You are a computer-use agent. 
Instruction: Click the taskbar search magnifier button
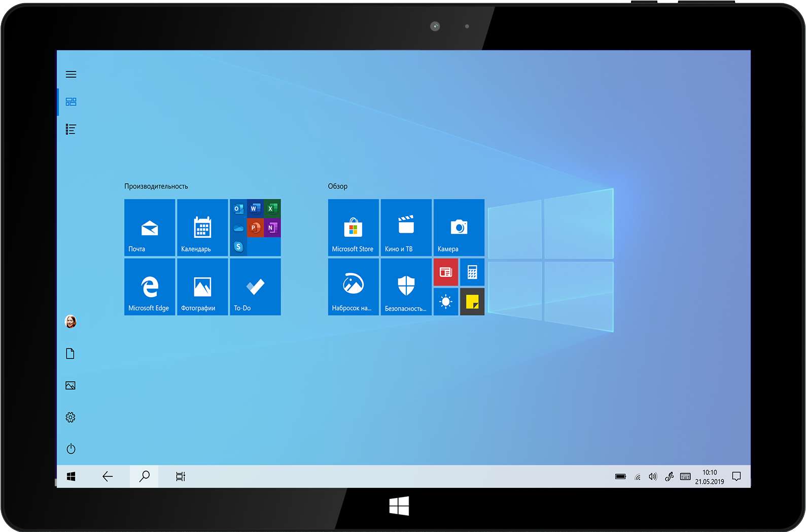click(x=145, y=476)
